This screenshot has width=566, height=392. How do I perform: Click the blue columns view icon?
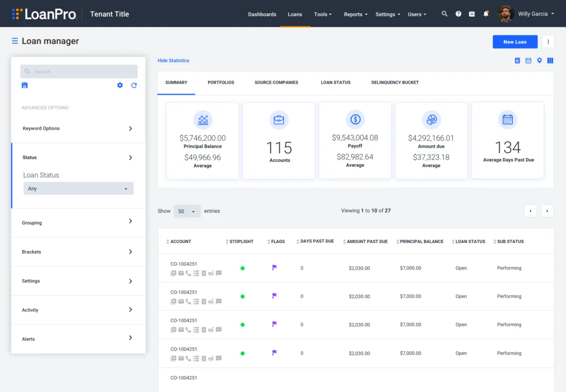click(550, 61)
